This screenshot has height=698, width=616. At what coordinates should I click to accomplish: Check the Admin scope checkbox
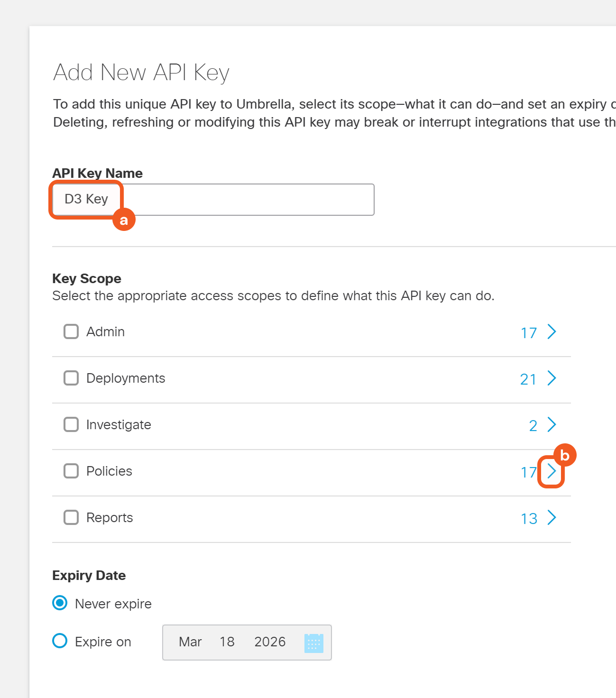[71, 332]
